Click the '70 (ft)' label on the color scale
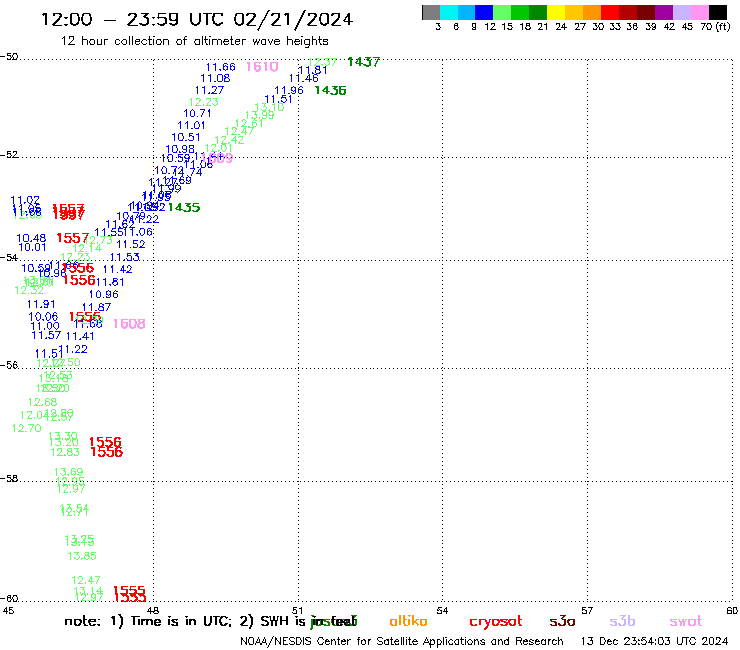Screen dimensions: 740x650 click(715, 26)
